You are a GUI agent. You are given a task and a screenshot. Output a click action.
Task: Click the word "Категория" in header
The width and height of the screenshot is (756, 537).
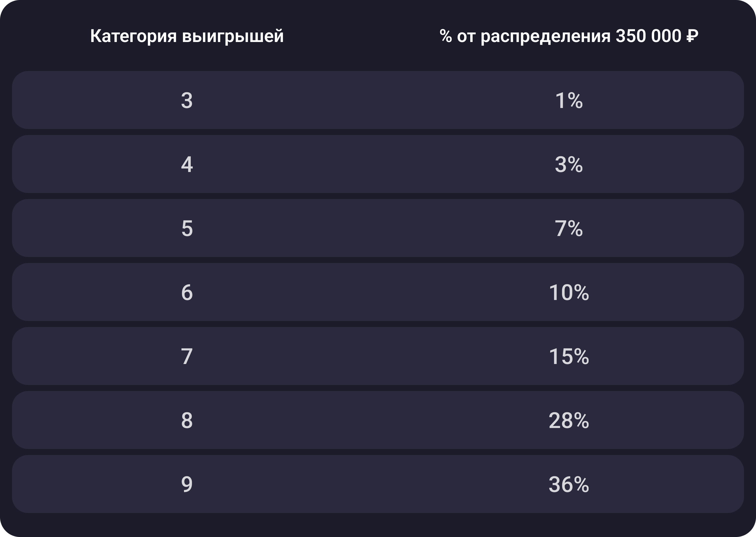pos(133,36)
